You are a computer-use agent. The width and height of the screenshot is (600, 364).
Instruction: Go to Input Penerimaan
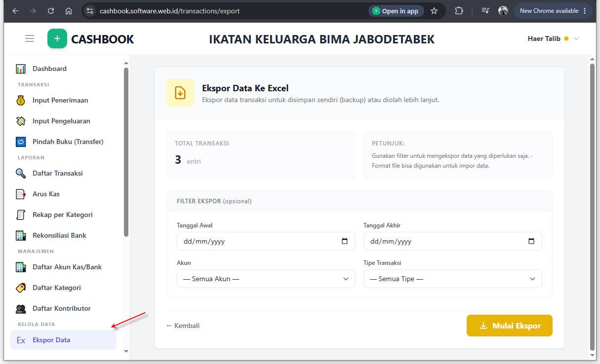click(63, 100)
